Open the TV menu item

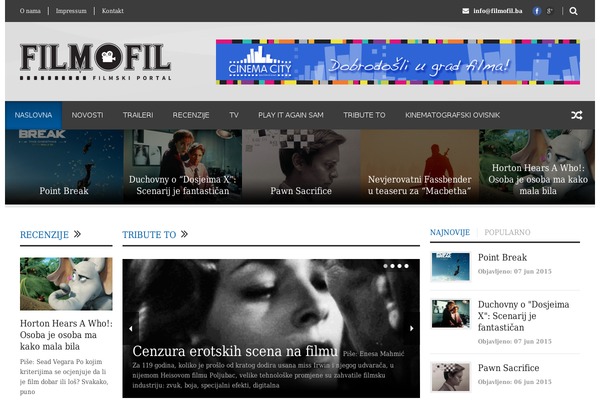234,115
